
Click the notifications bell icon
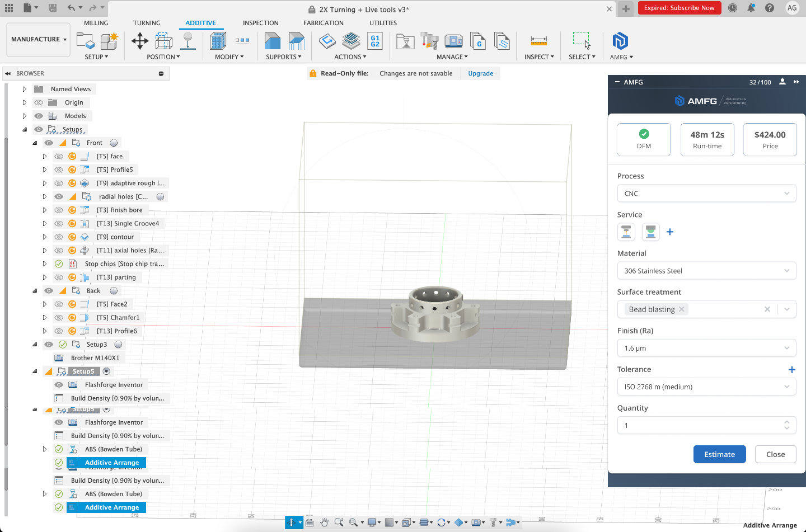(751, 8)
